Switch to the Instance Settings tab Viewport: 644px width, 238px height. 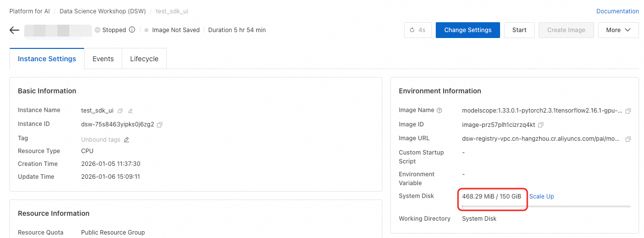47,59
